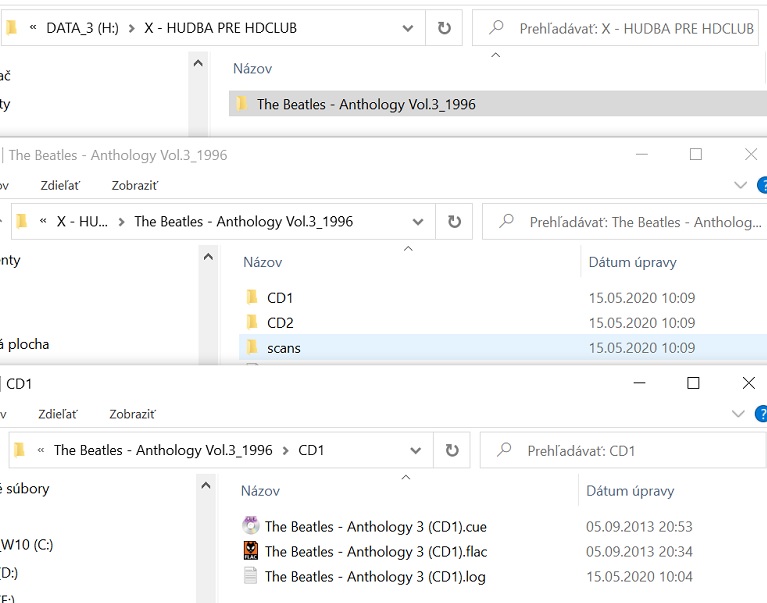Viewport: 767px width, 603px height.
Task: Open Zobraziť tab in Anthology Vol.3_1996 window
Action: 135,185
